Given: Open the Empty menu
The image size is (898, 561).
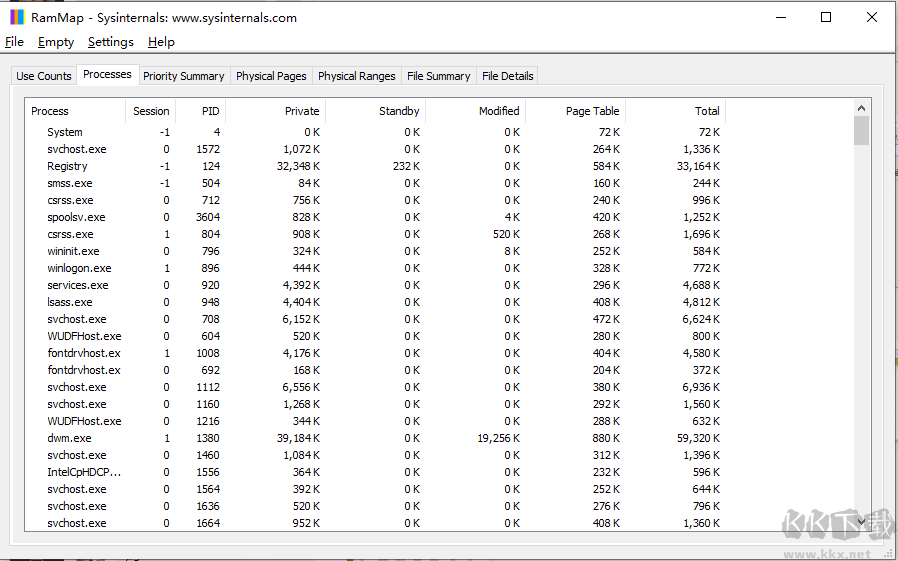Looking at the screenshot, I should pos(56,42).
